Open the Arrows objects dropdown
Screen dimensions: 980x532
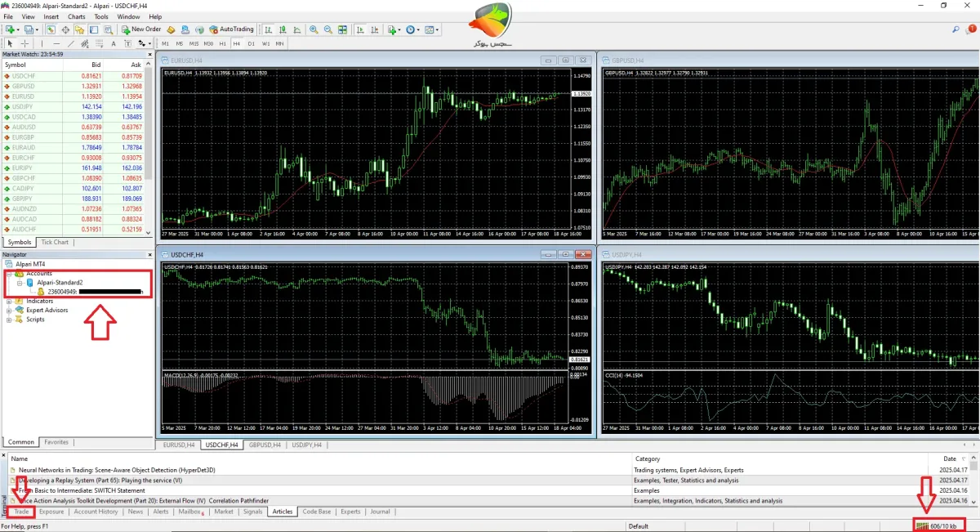pyautogui.click(x=145, y=43)
